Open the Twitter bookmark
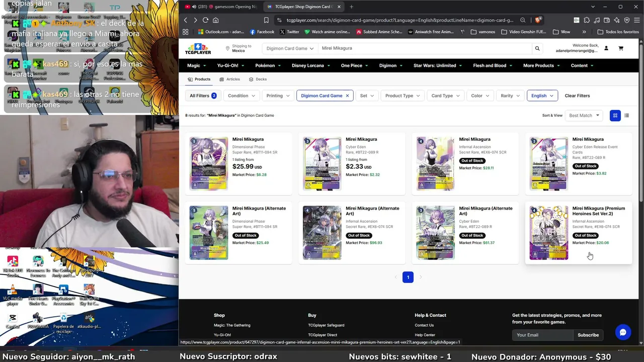 (x=289, y=32)
